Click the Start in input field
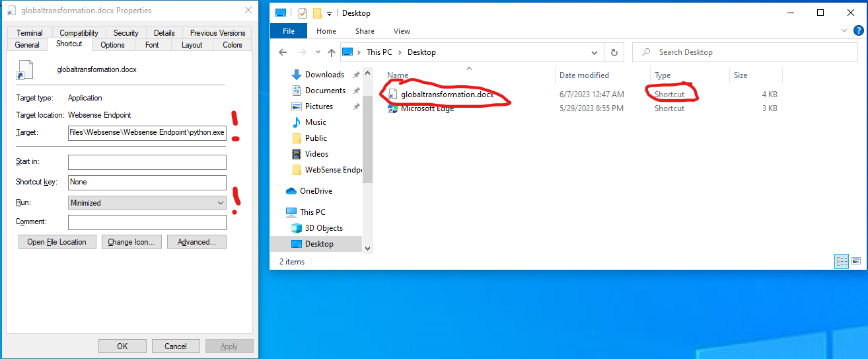This screenshot has height=359, width=868. [147, 162]
